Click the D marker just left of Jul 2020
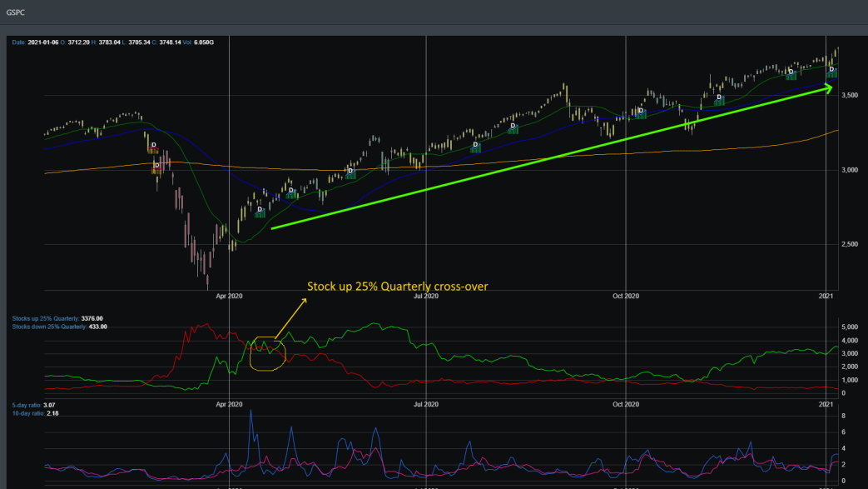Image resolution: width=868 pixels, height=489 pixels. [350, 172]
